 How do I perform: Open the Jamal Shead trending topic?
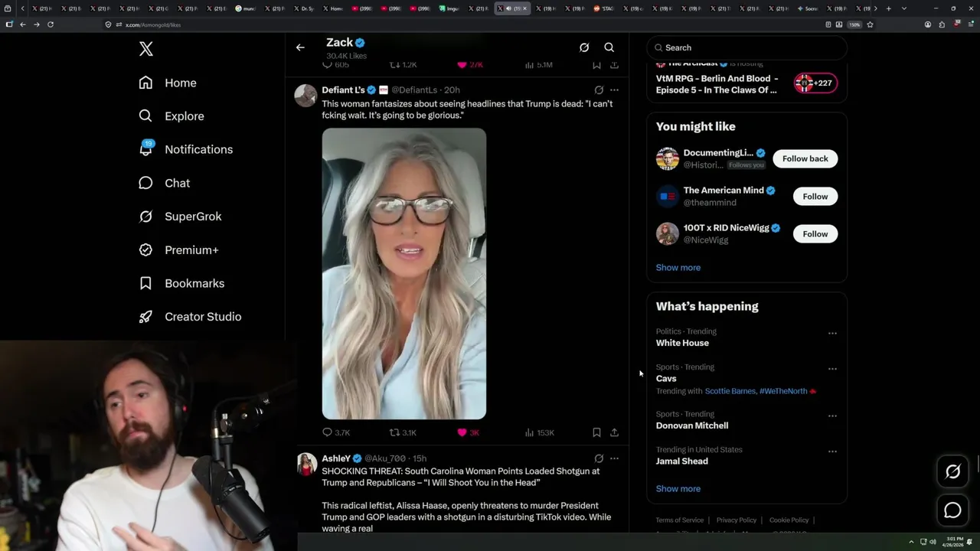(x=681, y=461)
